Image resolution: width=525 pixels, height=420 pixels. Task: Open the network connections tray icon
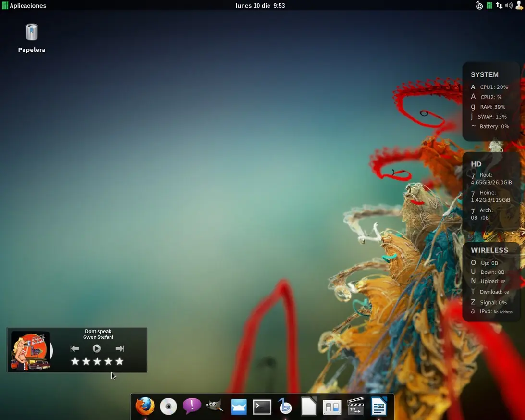tap(499, 5)
